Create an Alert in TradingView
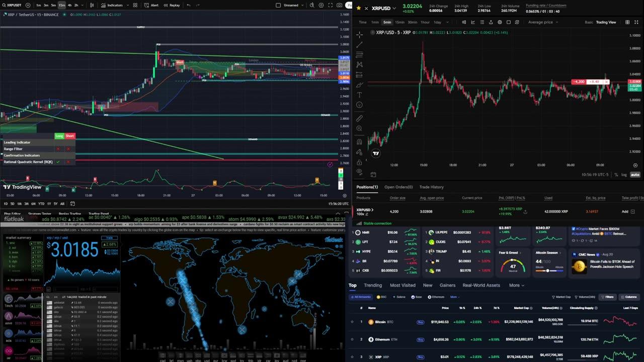644x362 pixels. click(x=151, y=5)
